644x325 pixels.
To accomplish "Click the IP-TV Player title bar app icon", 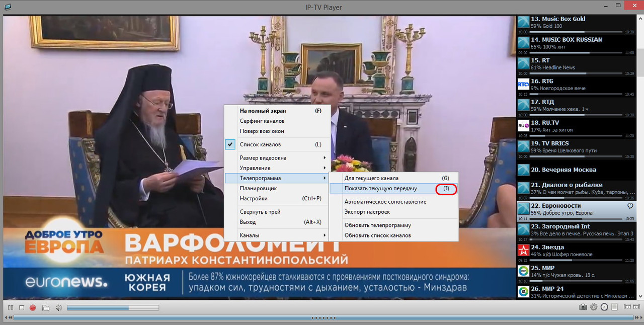I will pos(7,7).
